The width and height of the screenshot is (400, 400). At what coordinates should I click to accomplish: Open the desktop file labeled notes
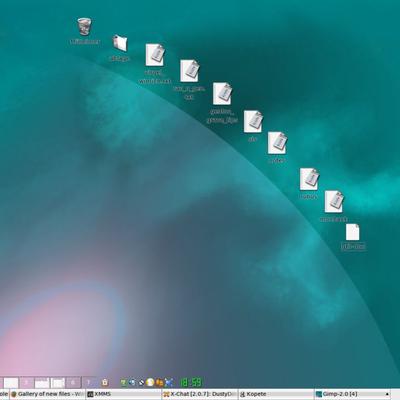(277, 143)
